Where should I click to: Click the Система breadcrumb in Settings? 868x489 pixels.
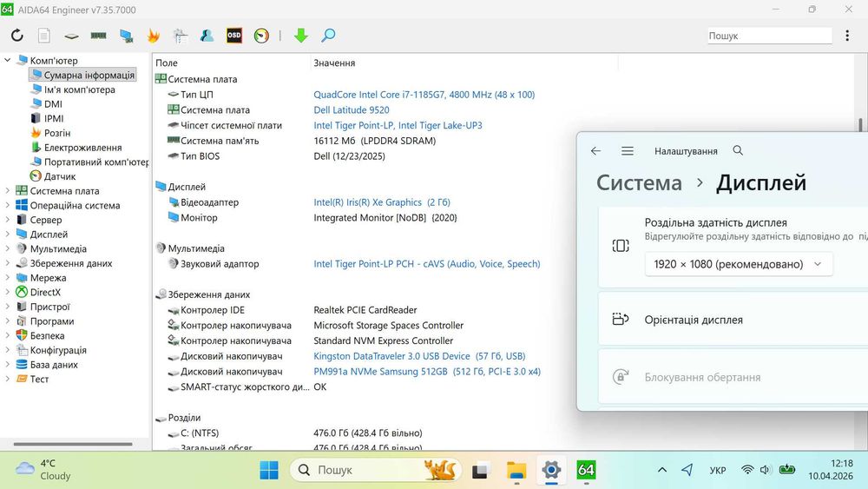(x=640, y=182)
